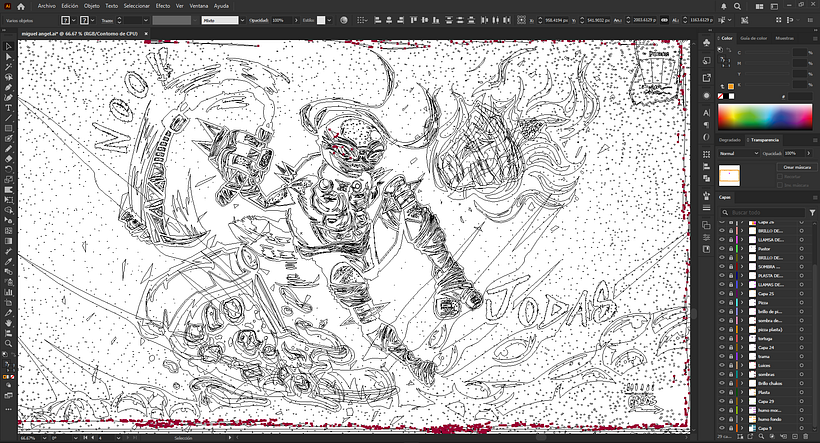Select the Hand tool in the toolbar
Viewport: 820px width, 443px height.
pyautogui.click(x=8, y=322)
